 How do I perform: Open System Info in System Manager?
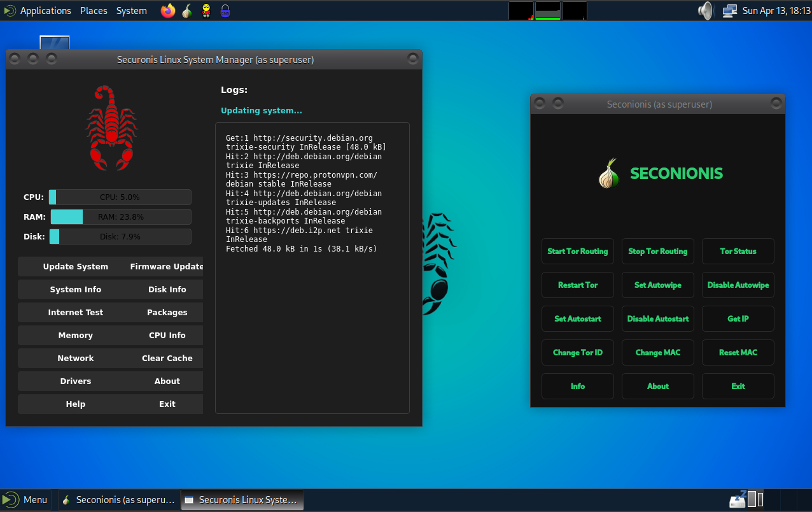(x=75, y=290)
